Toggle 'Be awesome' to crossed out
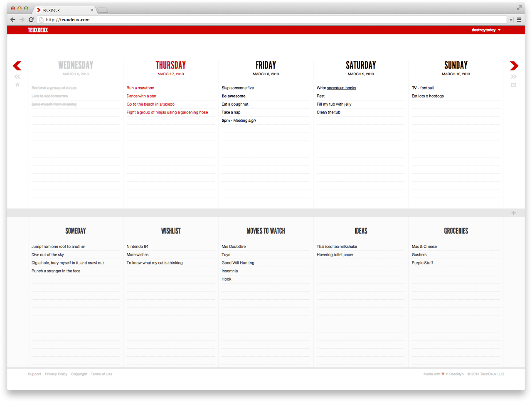The image size is (532, 402). 233,96
